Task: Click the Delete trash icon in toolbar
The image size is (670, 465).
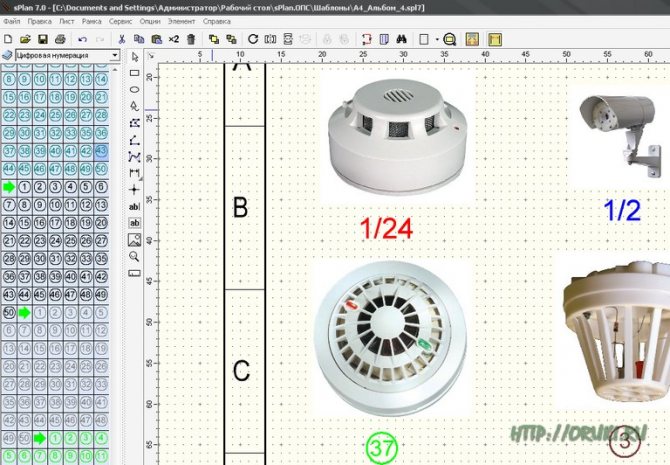Action: (190, 39)
